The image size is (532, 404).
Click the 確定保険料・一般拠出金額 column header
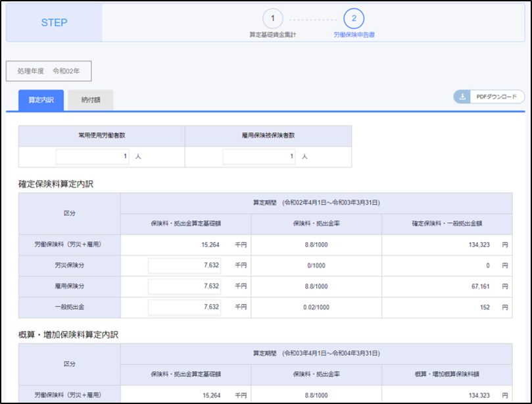447,224
